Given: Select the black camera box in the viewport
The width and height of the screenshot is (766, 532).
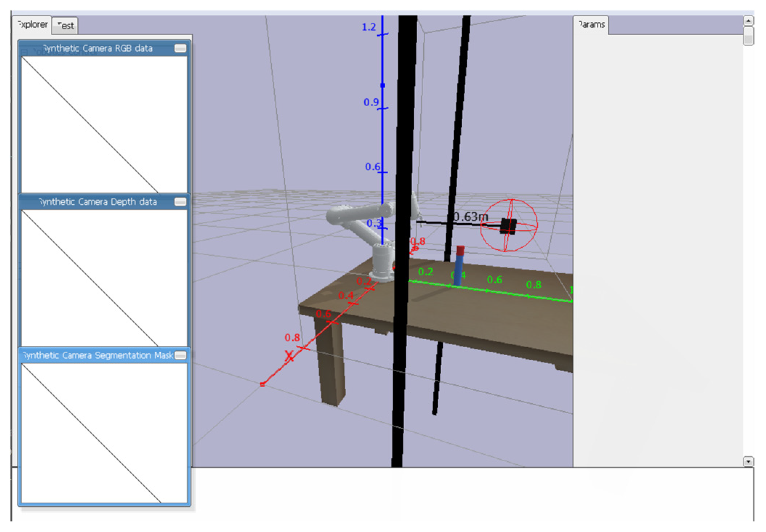Looking at the screenshot, I should (x=508, y=226).
